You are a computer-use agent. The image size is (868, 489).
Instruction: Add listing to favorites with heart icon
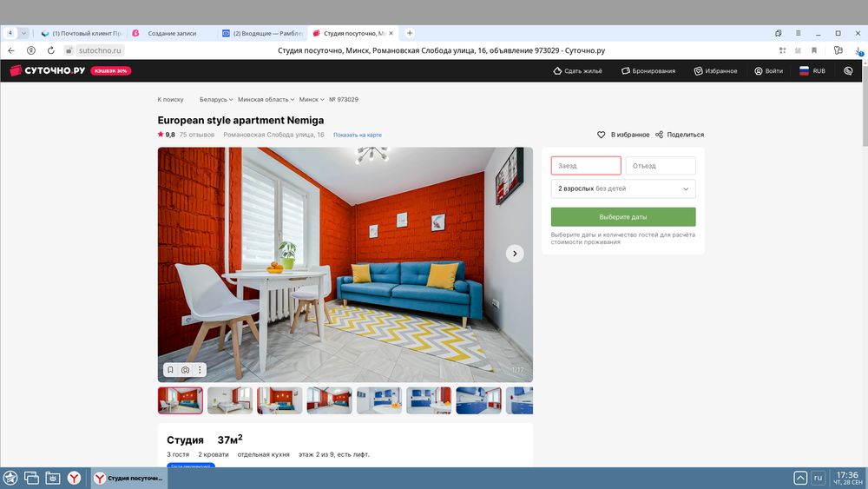601,135
